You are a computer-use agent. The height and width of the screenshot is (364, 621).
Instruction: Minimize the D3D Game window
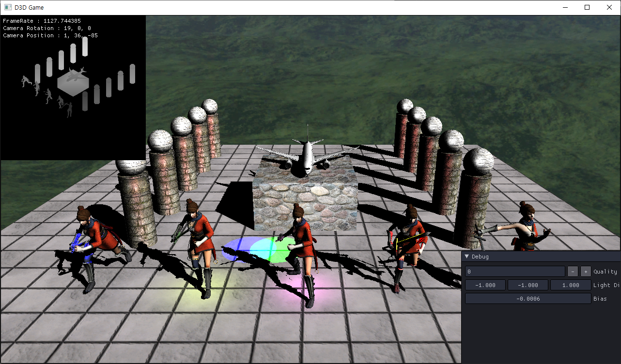coord(565,7)
